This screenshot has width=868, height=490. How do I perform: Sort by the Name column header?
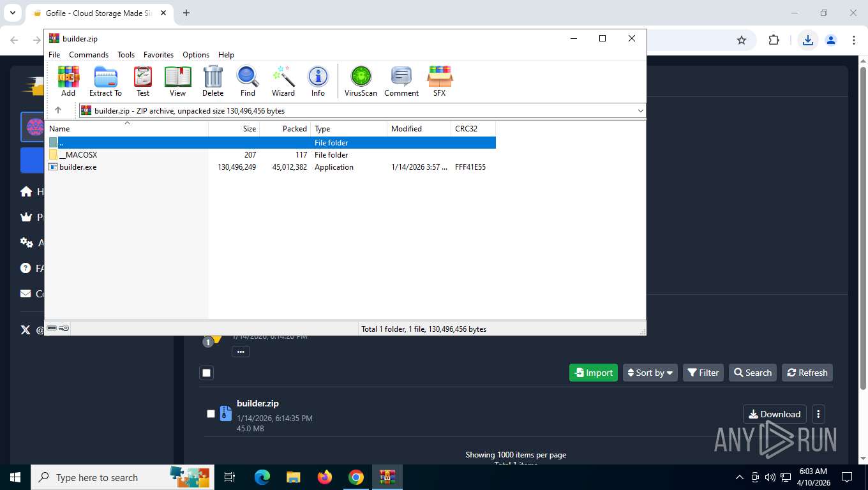126,128
